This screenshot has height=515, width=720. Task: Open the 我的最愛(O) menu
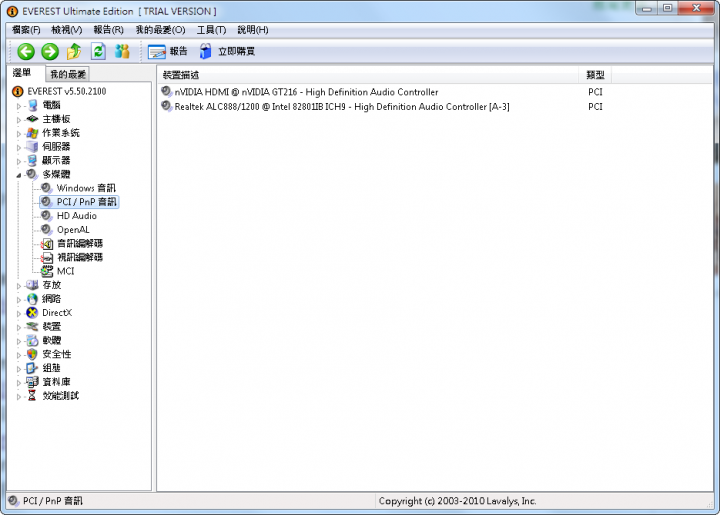click(160, 30)
